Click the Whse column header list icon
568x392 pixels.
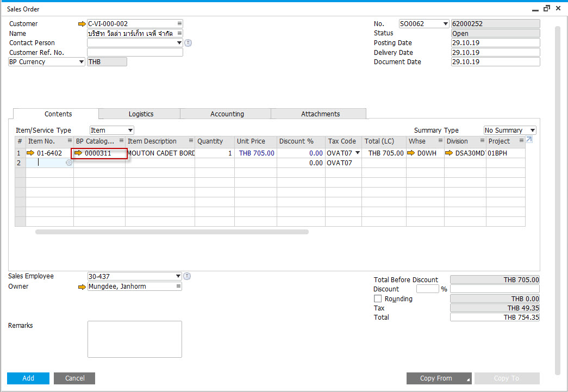[440, 141]
